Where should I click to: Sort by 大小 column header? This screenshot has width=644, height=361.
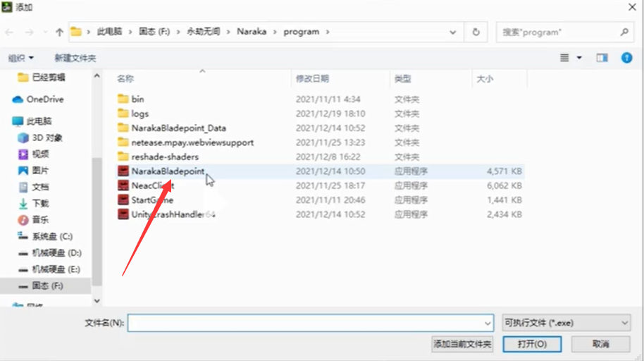click(x=485, y=78)
